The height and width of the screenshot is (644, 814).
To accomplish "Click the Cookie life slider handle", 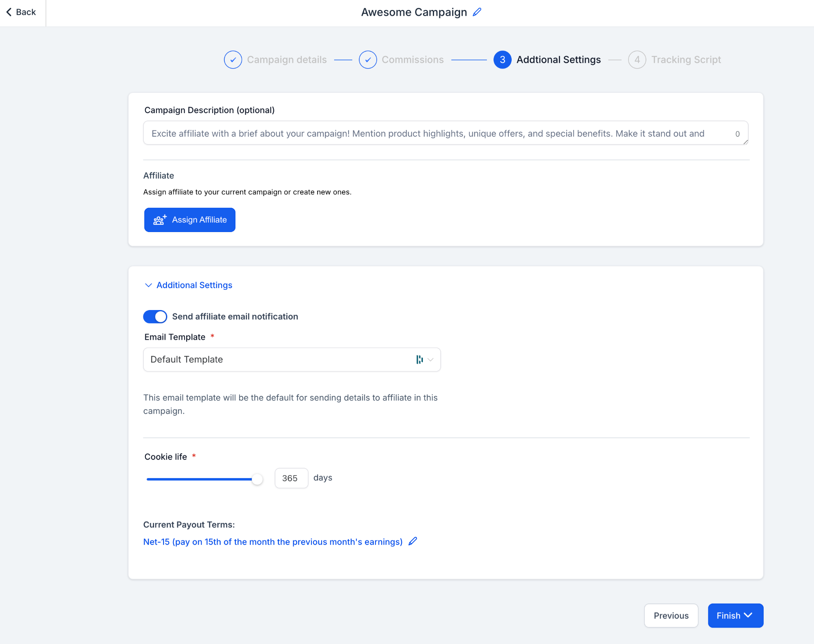I will (x=257, y=479).
